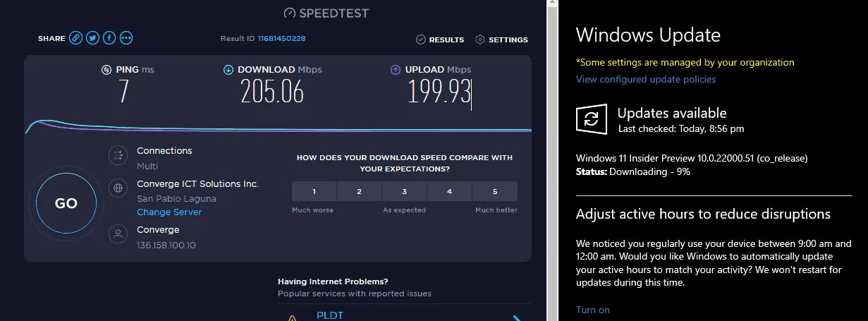Image resolution: width=868 pixels, height=321 pixels.
Task: Click the Last checked time text
Action: (x=681, y=128)
